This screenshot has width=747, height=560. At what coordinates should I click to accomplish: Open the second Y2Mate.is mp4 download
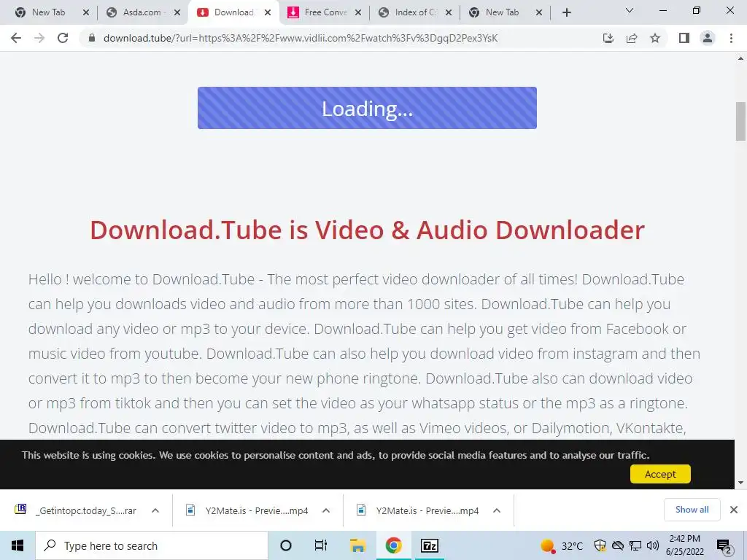click(427, 511)
